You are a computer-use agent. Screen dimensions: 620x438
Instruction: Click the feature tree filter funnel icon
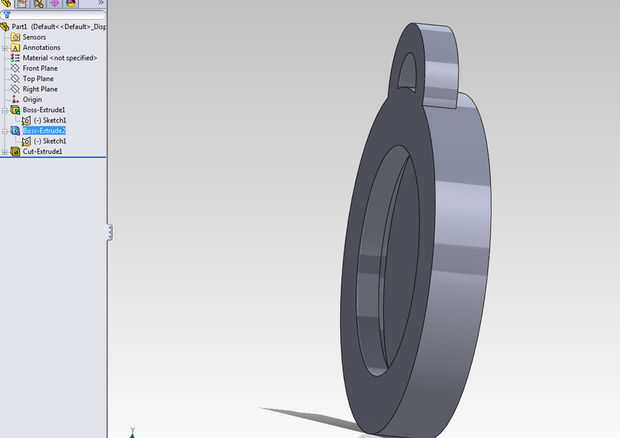[x=7, y=15]
